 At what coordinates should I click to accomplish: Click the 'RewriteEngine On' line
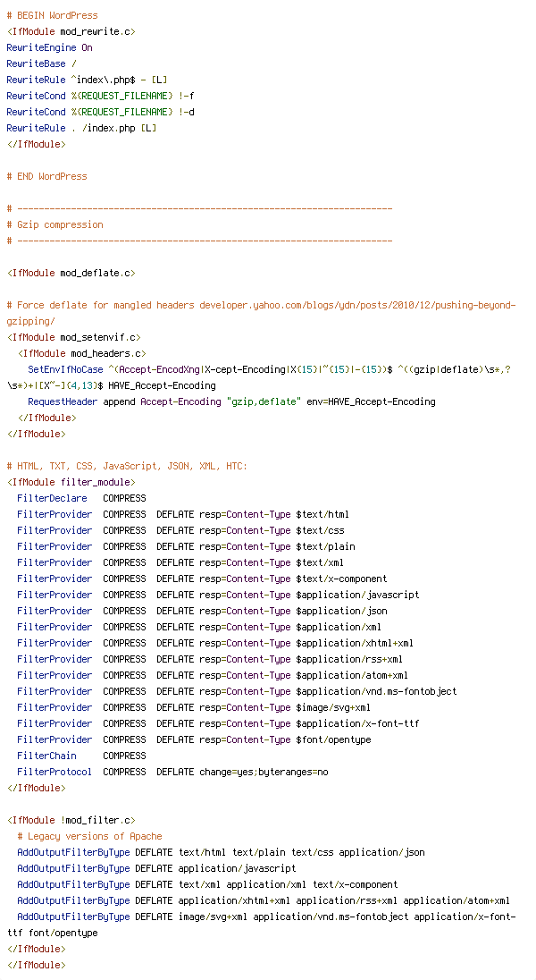click(49, 47)
